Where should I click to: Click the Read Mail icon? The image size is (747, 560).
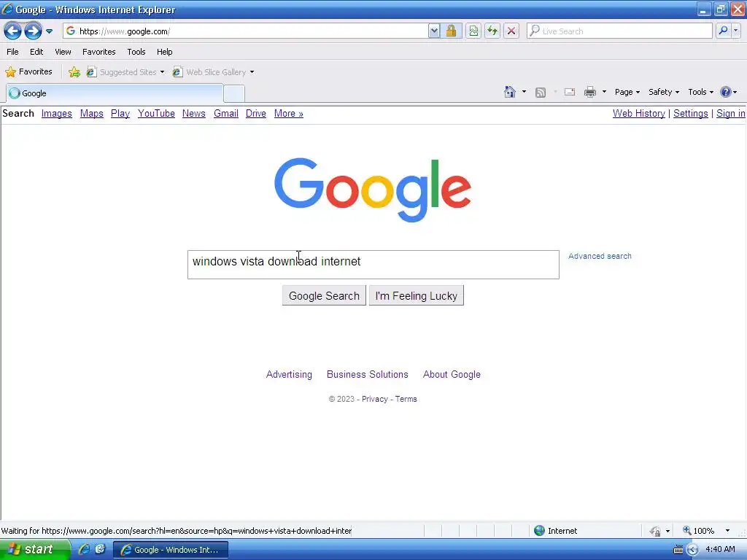(x=570, y=92)
